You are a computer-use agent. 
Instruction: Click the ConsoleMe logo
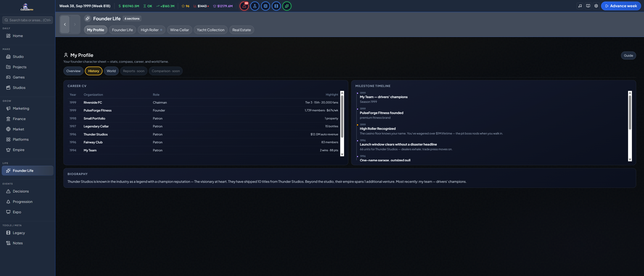[27, 7]
